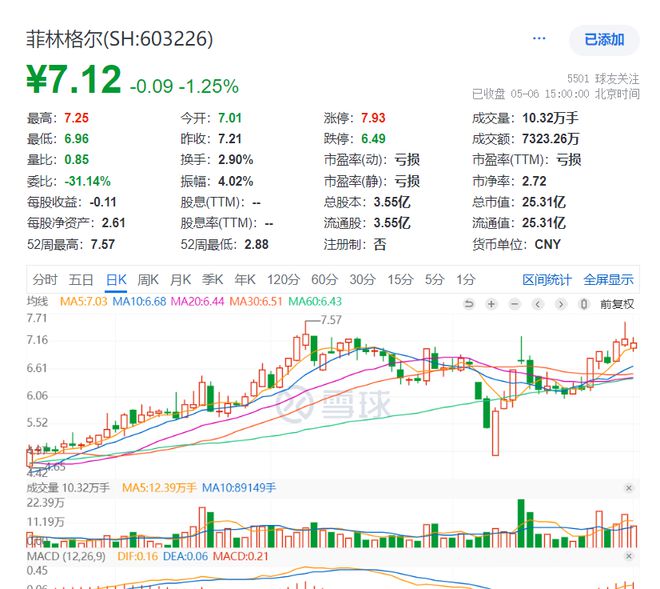Click the tallest green volume bar
This screenshot has height=589, width=660.
coord(521,523)
